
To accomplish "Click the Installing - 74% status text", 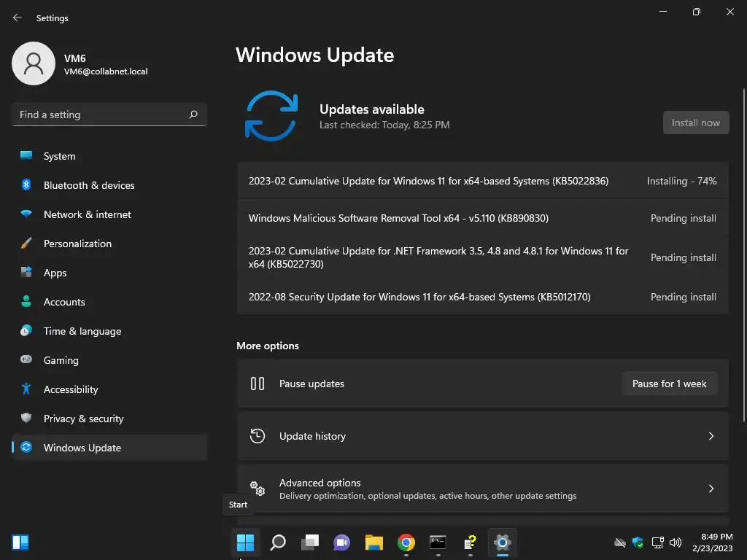I will pos(681,181).
